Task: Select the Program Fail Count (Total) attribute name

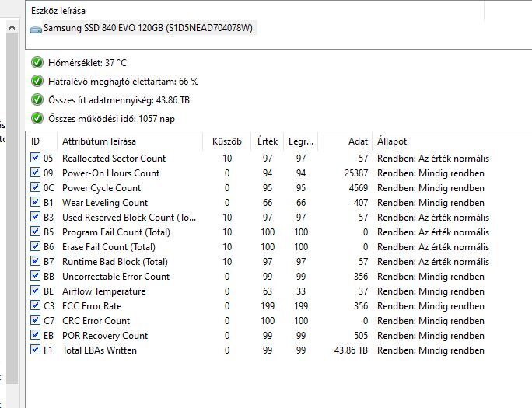Action: pos(117,232)
